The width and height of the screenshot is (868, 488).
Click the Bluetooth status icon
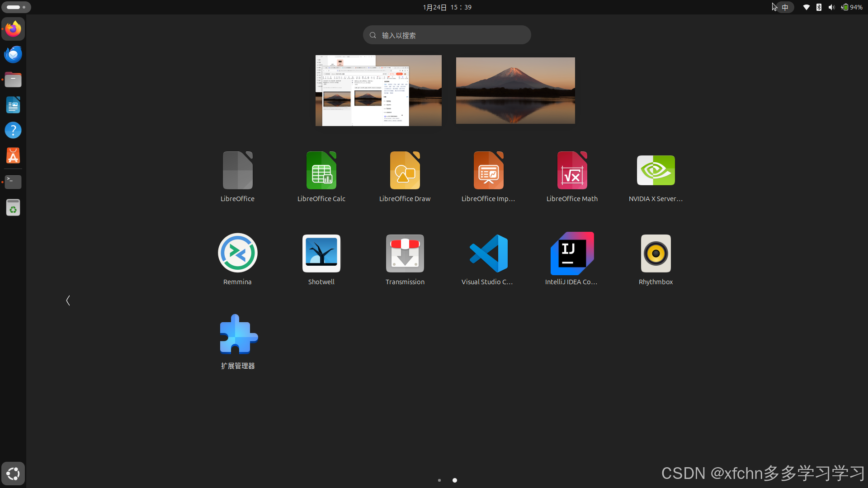[x=819, y=7]
